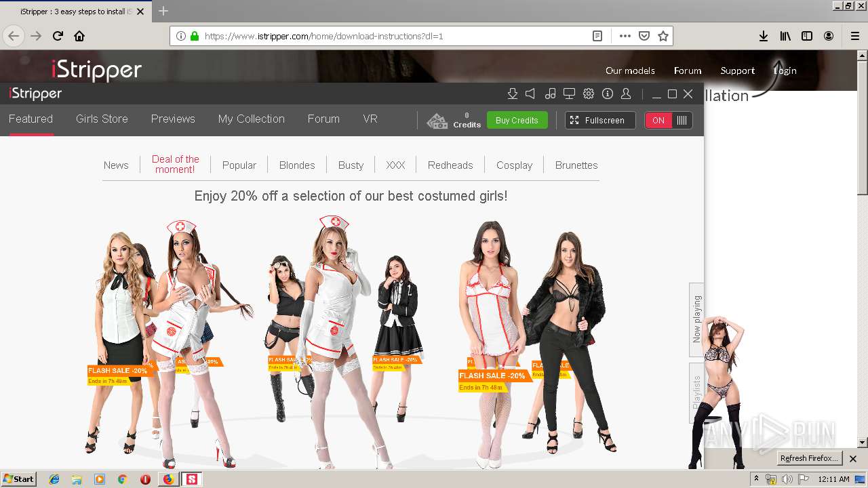Click the credits money icon
Screen dimensions: 868x488
[x=437, y=121]
